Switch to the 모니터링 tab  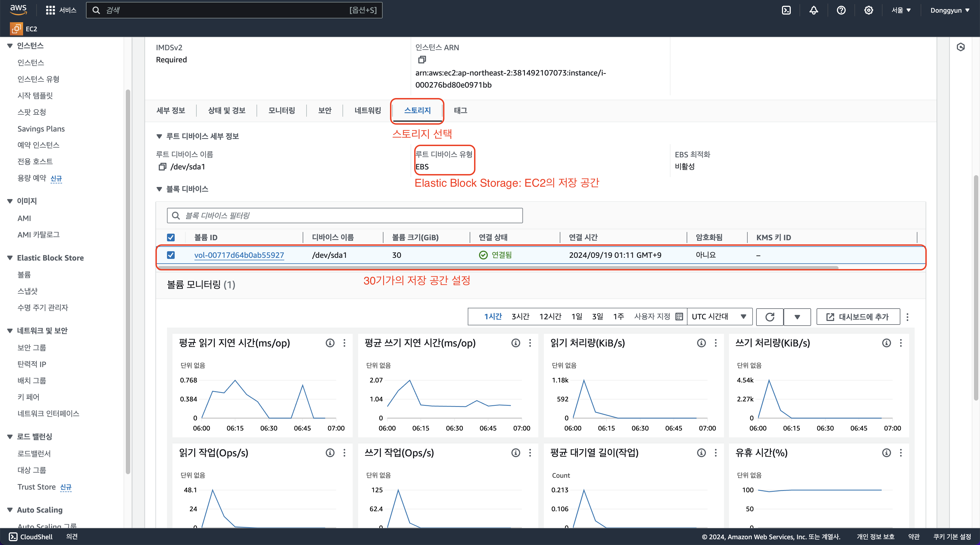click(282, 110)
